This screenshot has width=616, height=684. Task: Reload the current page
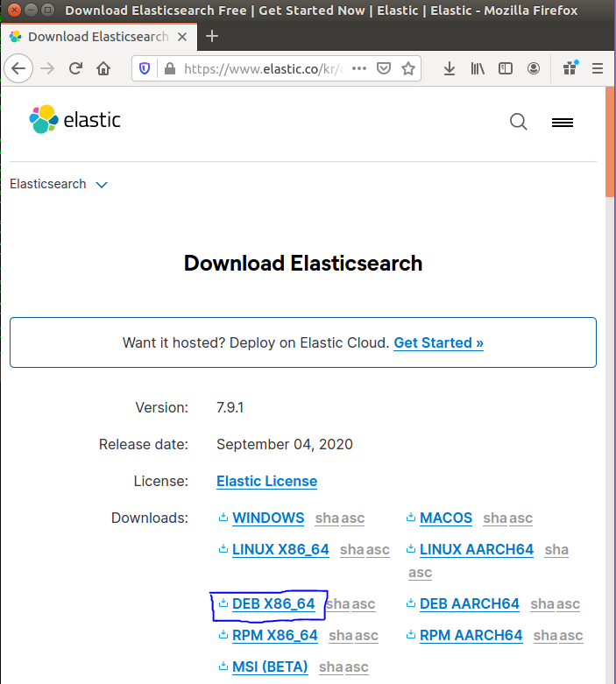click(75, 68)
